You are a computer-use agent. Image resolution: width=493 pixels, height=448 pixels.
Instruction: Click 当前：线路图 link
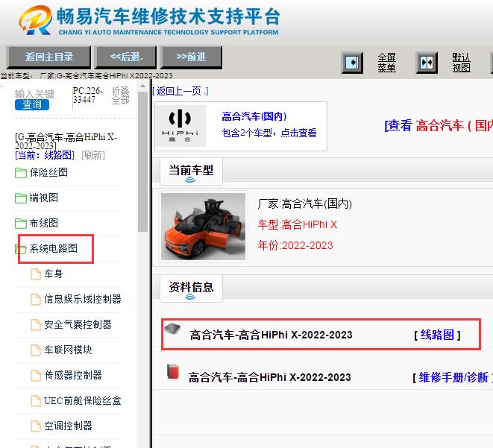pos(45,155)
